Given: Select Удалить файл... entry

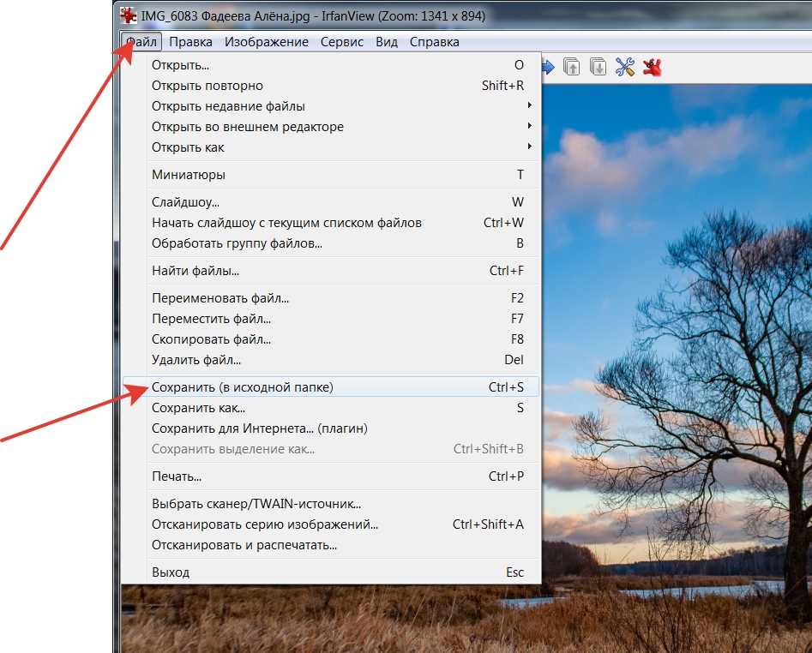Looking at the screenshot, I should tap(331, 360).
